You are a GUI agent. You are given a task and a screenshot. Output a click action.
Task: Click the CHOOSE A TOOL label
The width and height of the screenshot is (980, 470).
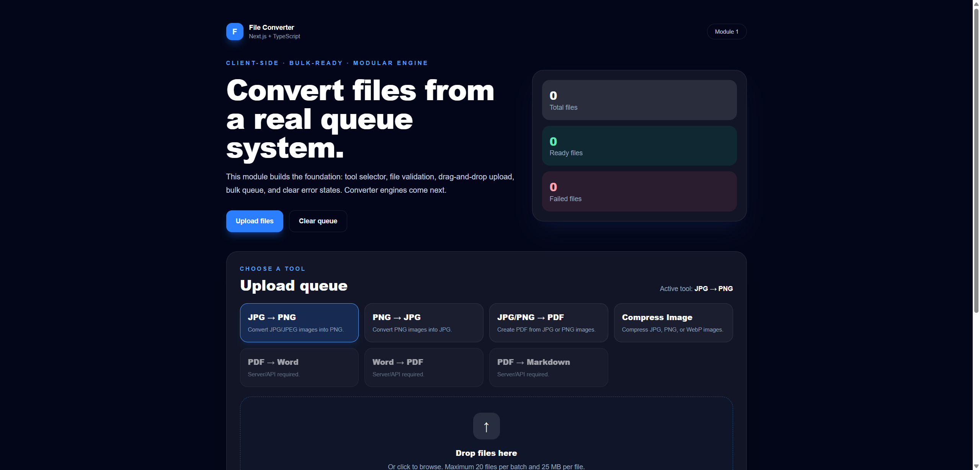pos(273,269)
